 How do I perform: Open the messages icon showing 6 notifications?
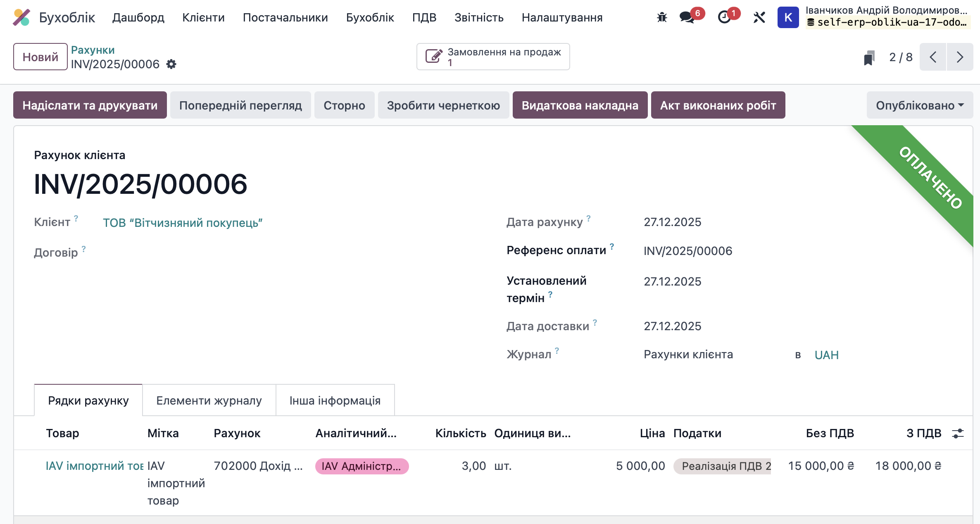point(685,17)
